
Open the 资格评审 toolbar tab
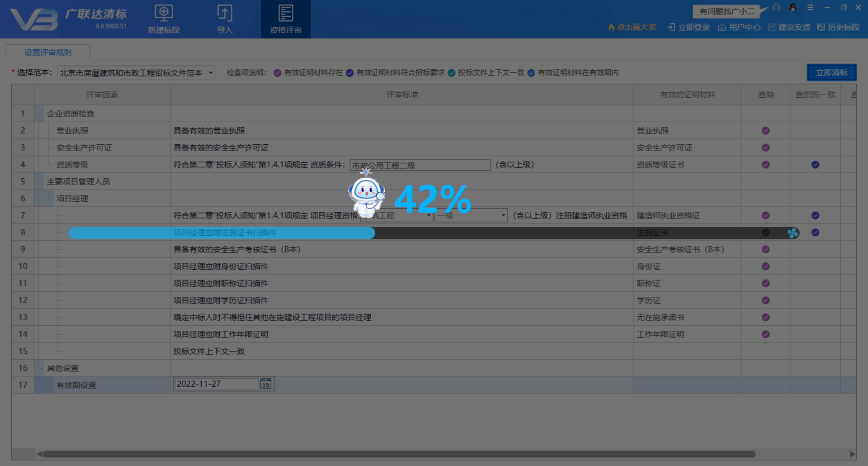[286, 19]
